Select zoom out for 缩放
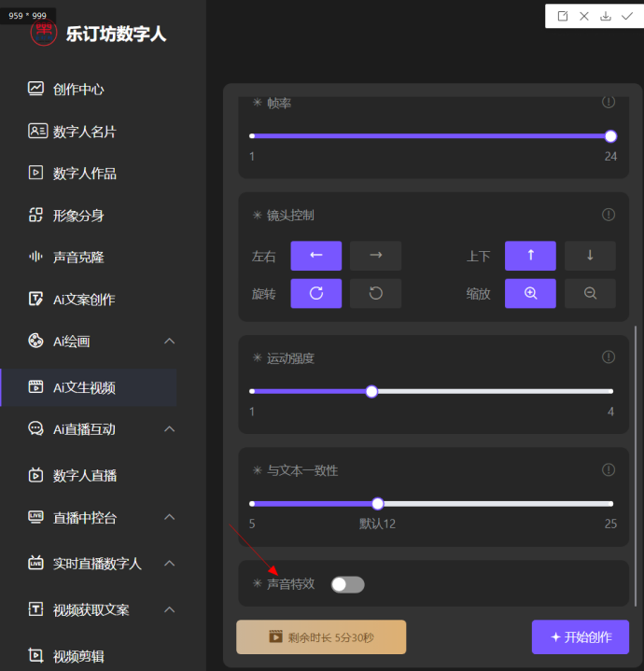644x671 pixels. (590, 293)
